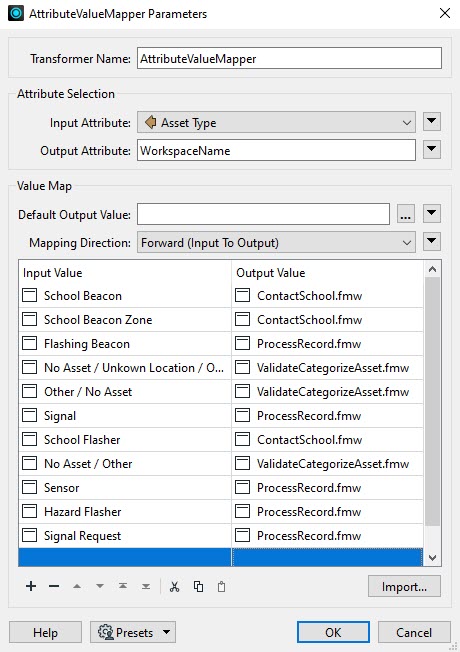Open the Input Attribute Asset Type dropdown
The image size is (460, 652).
[x=276, y=122]
